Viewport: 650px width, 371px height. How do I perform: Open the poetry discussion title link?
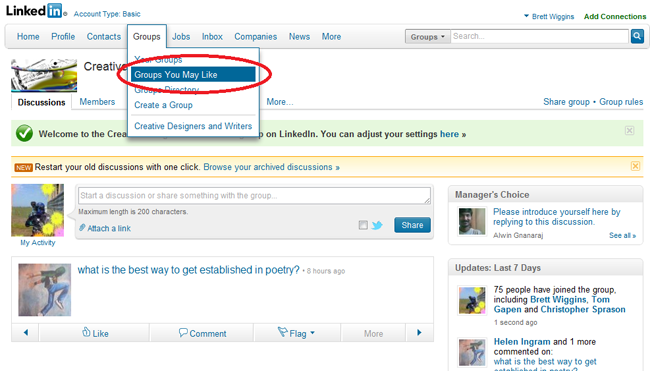[188, 270]
